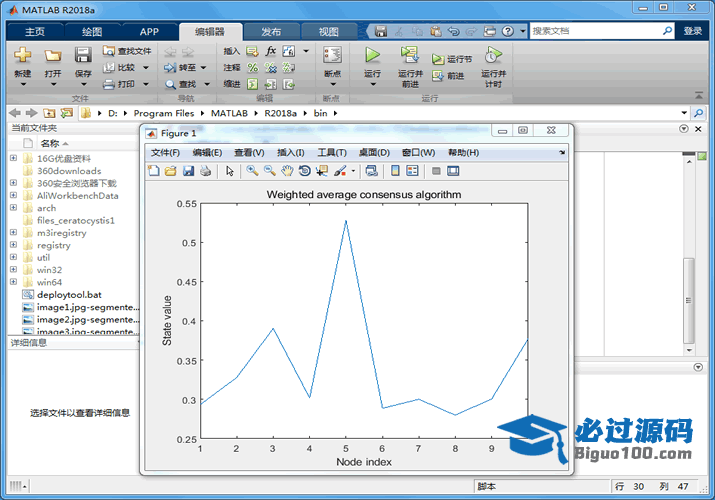This screenshot has width=715, height=500.
Task: Click the MATLAB path segment in address bar
Action: pyautogui.click(x=229, y=113)
